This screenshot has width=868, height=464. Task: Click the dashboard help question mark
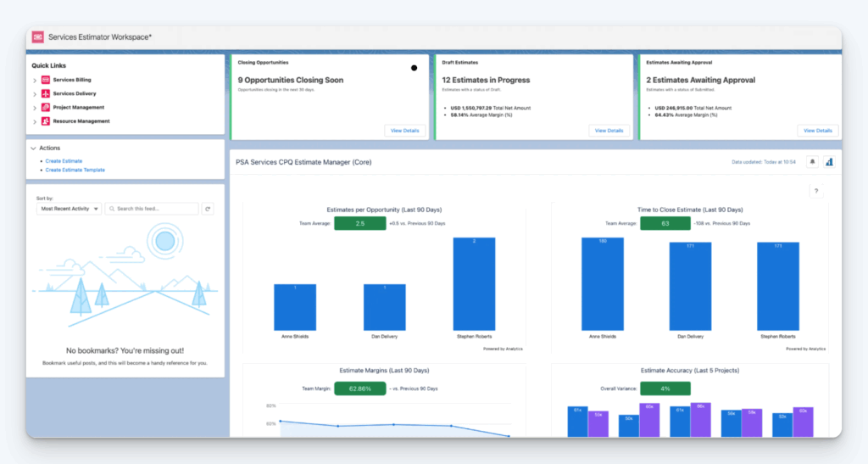coord(816,192)
